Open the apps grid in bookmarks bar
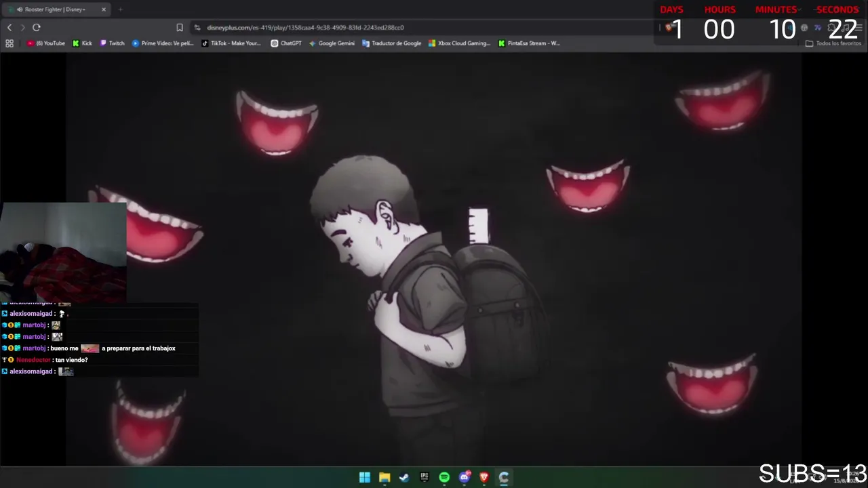This screenshot has height=488, width=868. pyautogui.click(x=9, y=43)
